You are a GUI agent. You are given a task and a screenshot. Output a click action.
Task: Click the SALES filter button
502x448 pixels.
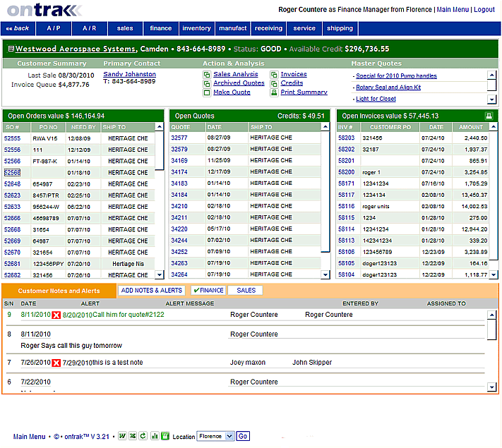pos(246,290)
